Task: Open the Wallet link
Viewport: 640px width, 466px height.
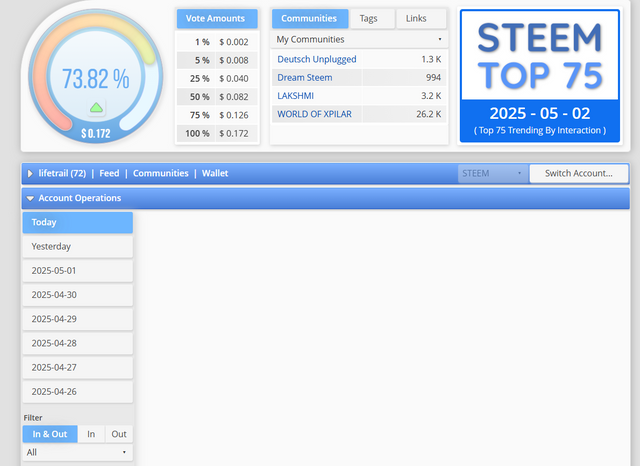Action: click(215, 173)
